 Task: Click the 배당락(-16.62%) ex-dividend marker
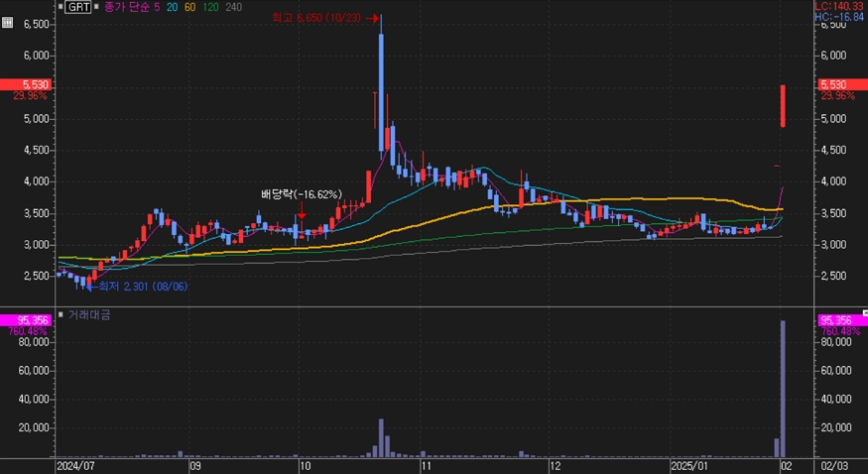pyautogui.click(x=302, y=194)
